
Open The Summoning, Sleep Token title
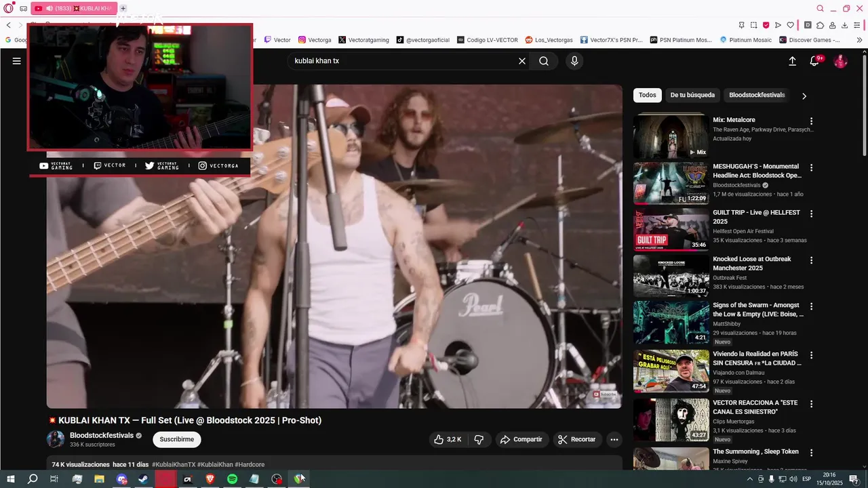755,451
